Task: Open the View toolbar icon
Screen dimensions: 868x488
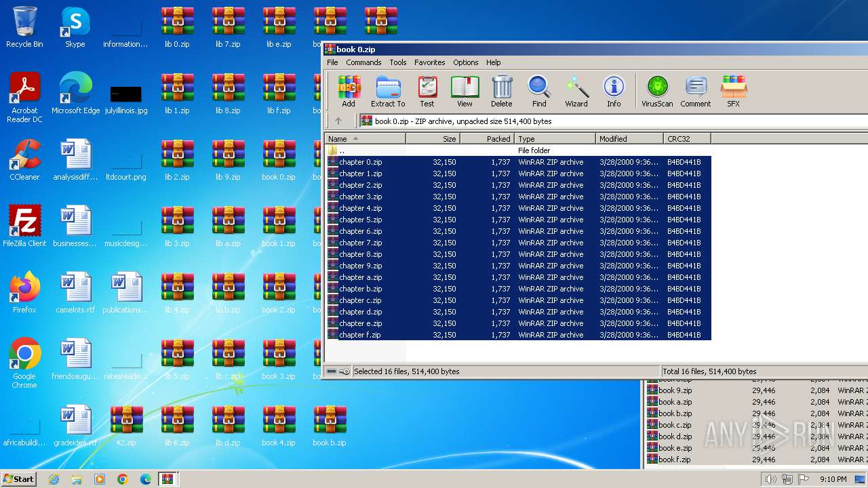Action: pos(465,91)
